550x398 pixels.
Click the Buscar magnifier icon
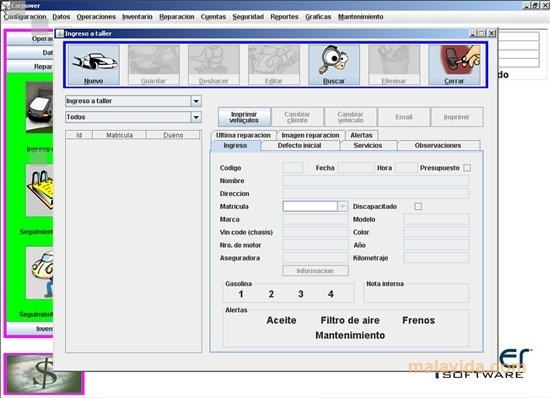click(334, 65)
